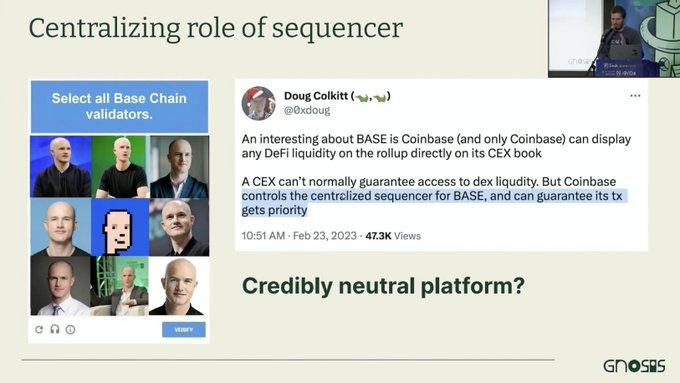Click the highlighted text in the tweet
Image resolution: width=680 pixels, height=383 pixels.
(x=432, y=203)
